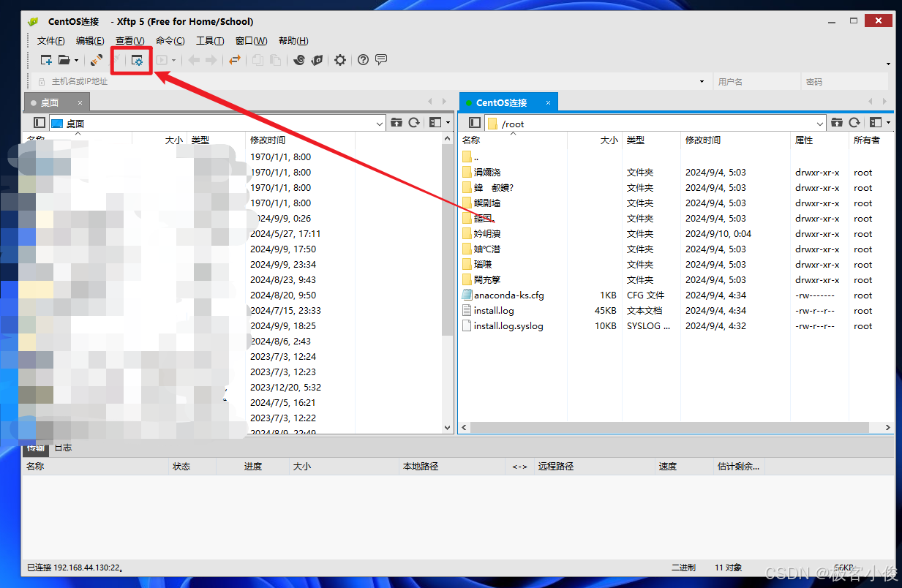The image size is (902, 588).
Task: Click the view layout icon in local pane
Action: [436, 123]
